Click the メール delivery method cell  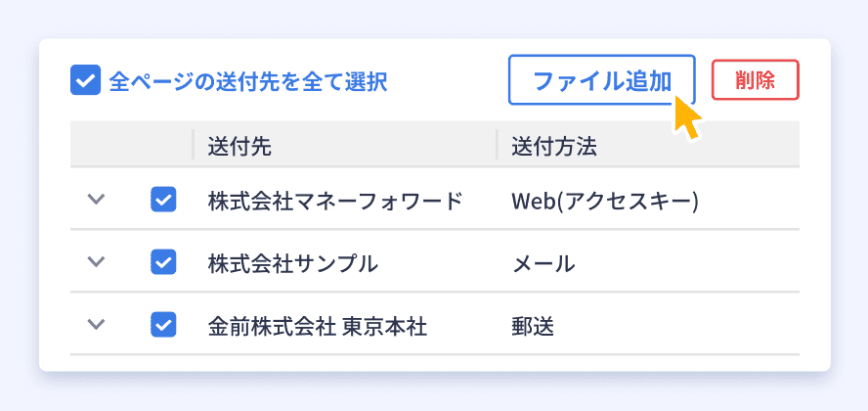[x=543, y=263]
